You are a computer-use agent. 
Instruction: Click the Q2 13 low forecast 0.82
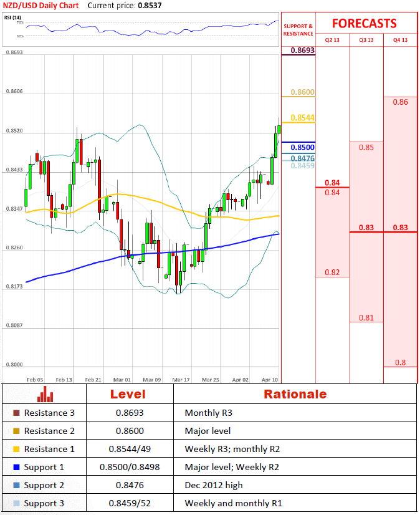[332, 272]
